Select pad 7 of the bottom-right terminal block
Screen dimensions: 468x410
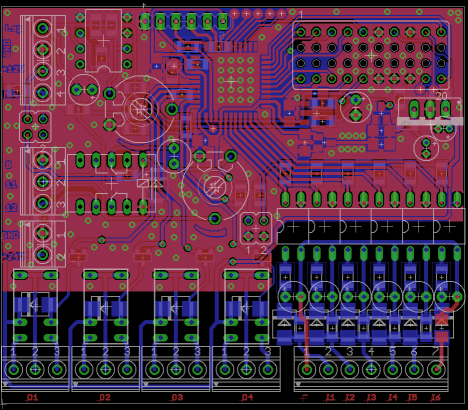tap(436, 369)
